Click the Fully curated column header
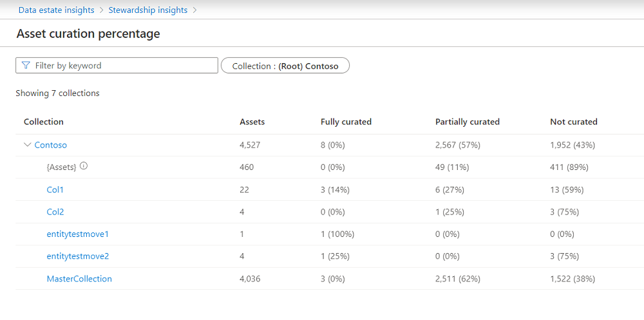Screen dimensions: 644x320 tap(346, 122)
